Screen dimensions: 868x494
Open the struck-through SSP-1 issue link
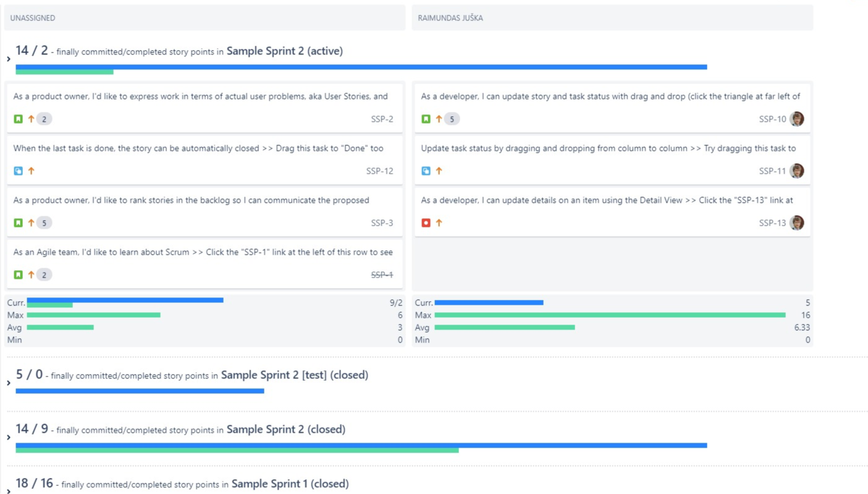382,275
